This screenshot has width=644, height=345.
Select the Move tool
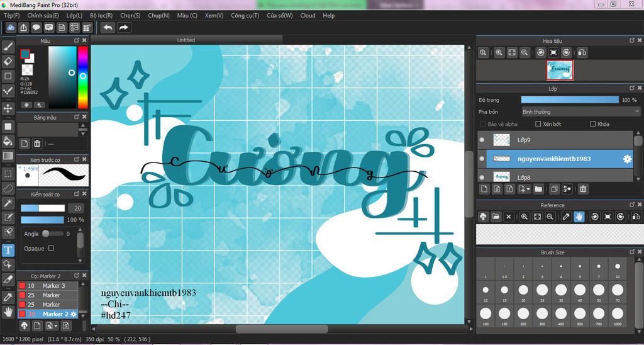[8, 108]
